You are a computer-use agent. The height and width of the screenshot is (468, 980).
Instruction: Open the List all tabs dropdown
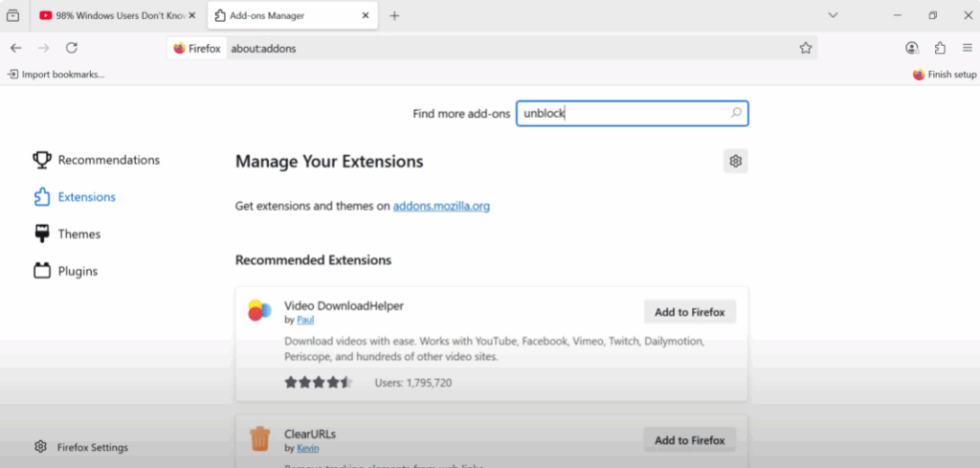coord(833,15)
